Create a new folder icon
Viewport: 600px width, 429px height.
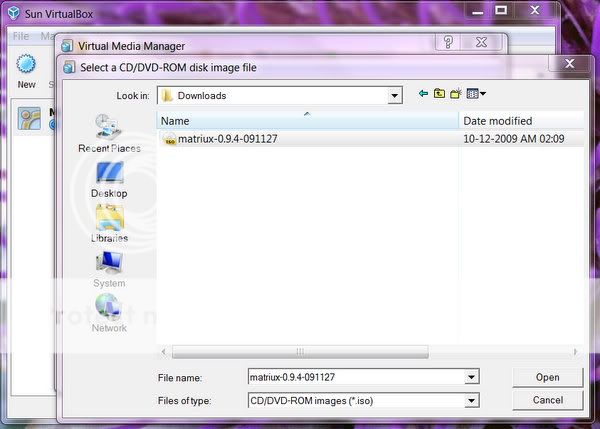pyautogui.click(x=455, y=93)
